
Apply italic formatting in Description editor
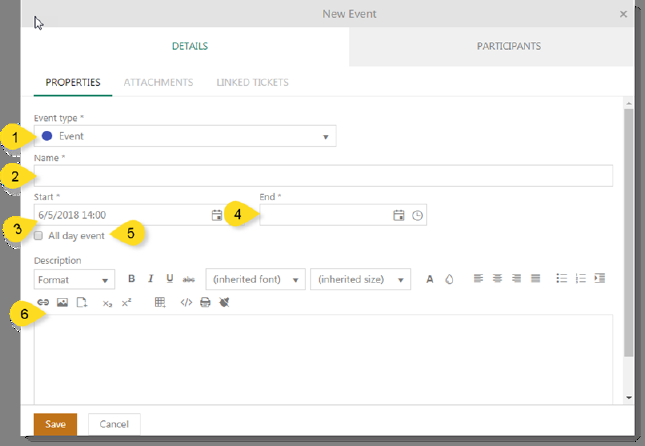point(151,279)
